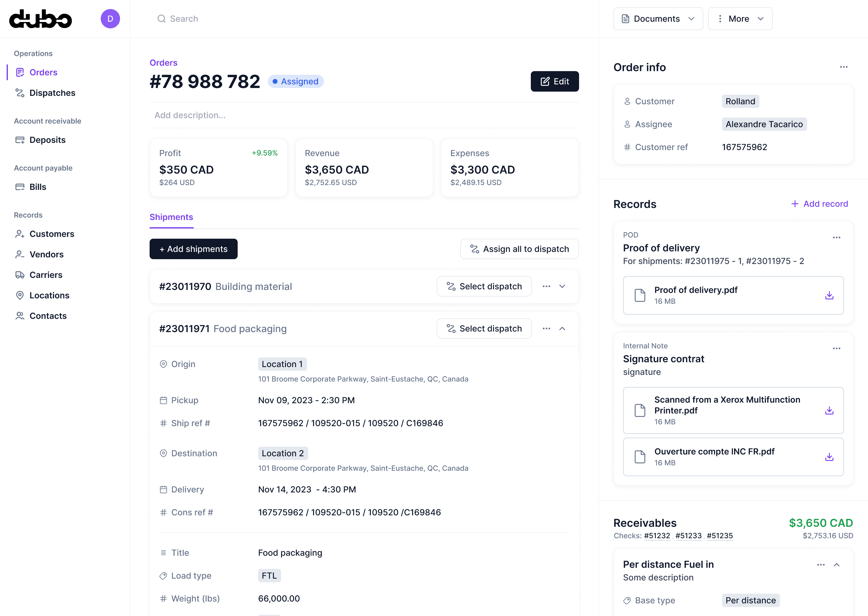Screen dimensions: 868x616
Task: Click the Edit order button
Action: click(554, 82)
